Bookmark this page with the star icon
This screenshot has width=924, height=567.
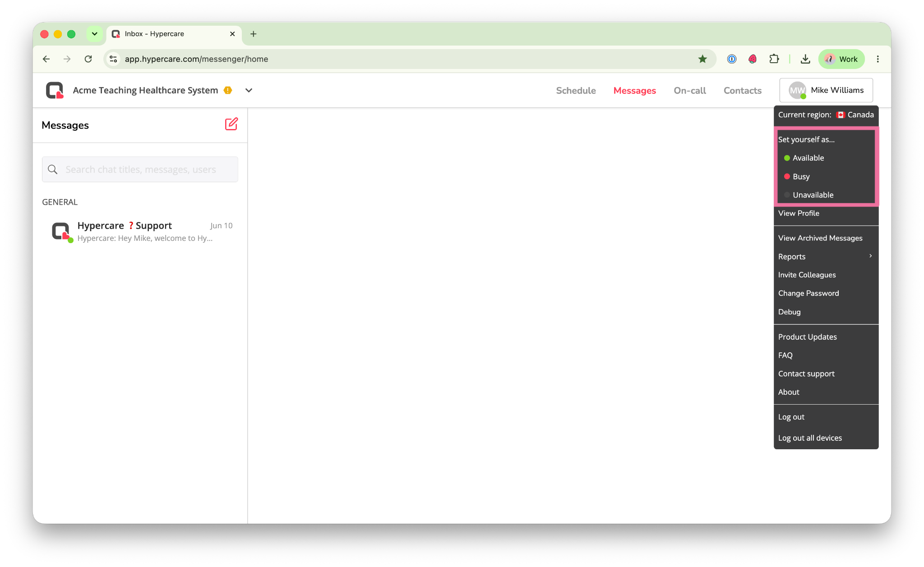click(702, 59)
